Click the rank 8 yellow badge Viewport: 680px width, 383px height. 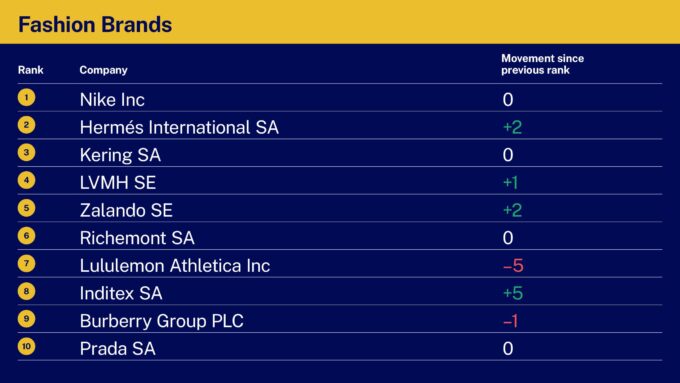26,291
